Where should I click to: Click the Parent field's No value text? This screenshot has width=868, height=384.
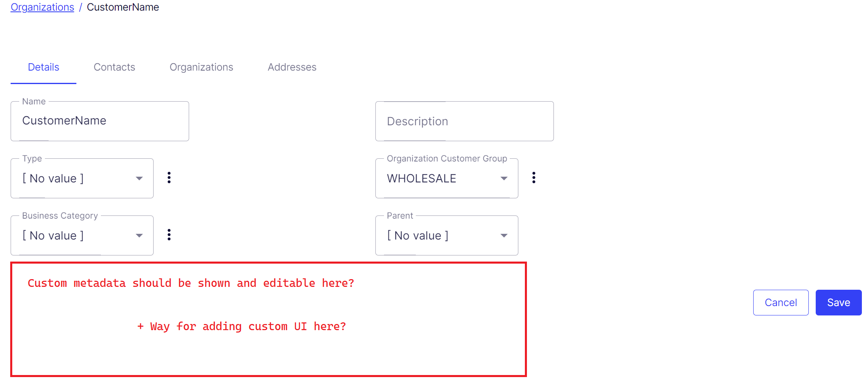(418, 235)
